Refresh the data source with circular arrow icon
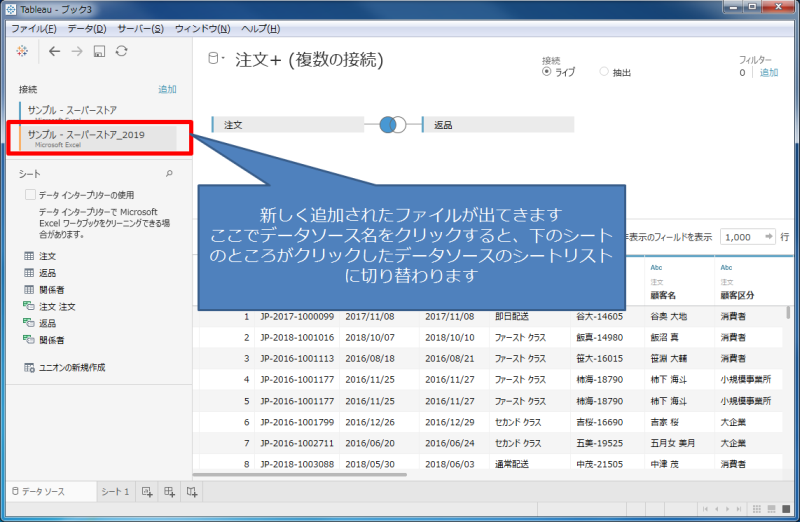800x522 pixels. 121,51
